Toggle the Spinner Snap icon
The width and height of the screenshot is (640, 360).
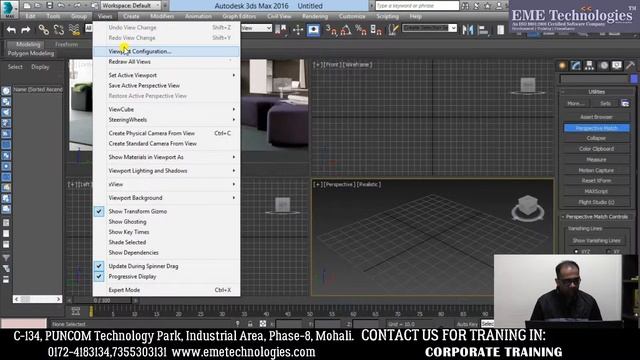[376, 29]
